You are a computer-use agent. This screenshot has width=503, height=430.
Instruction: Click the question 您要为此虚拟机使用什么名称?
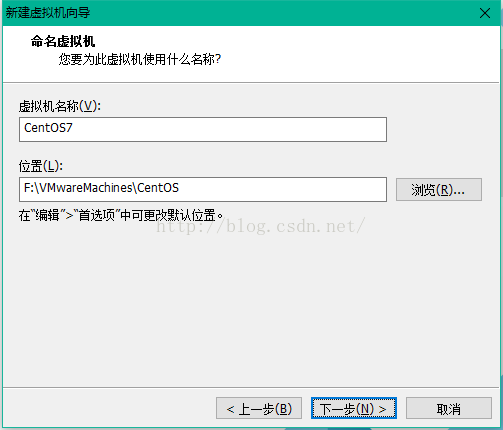click(x=140, y=59)
